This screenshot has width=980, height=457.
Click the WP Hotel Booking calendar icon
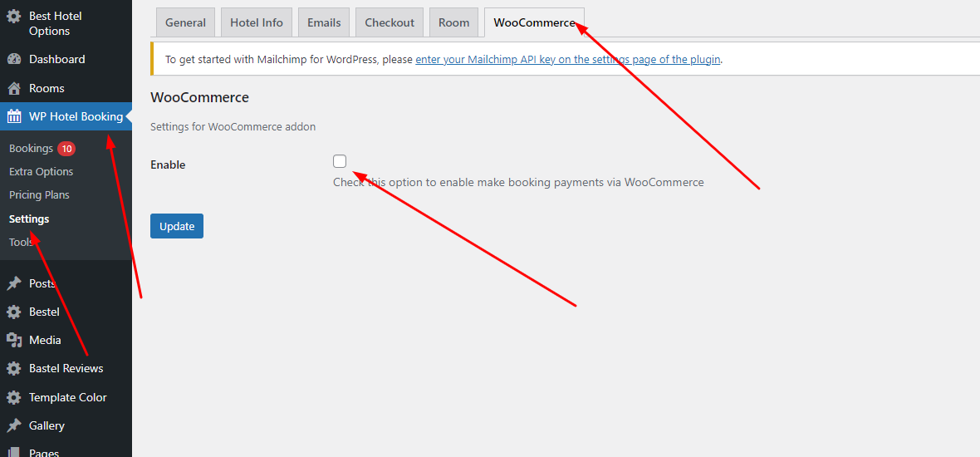14,117
